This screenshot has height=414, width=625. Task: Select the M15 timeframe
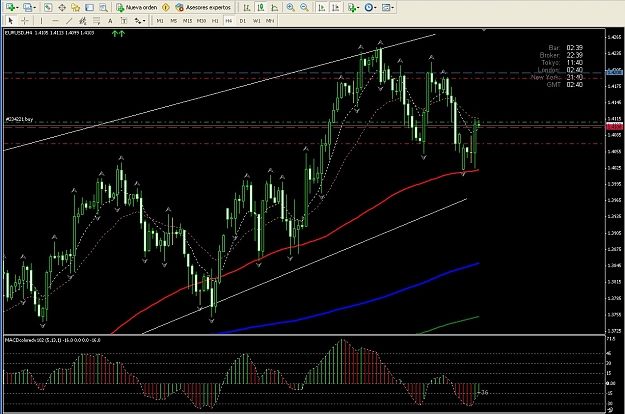187,21
